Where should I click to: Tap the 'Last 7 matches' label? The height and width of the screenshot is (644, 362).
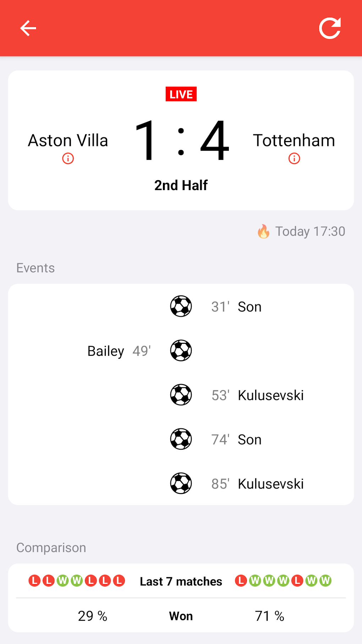coord(181,581)
